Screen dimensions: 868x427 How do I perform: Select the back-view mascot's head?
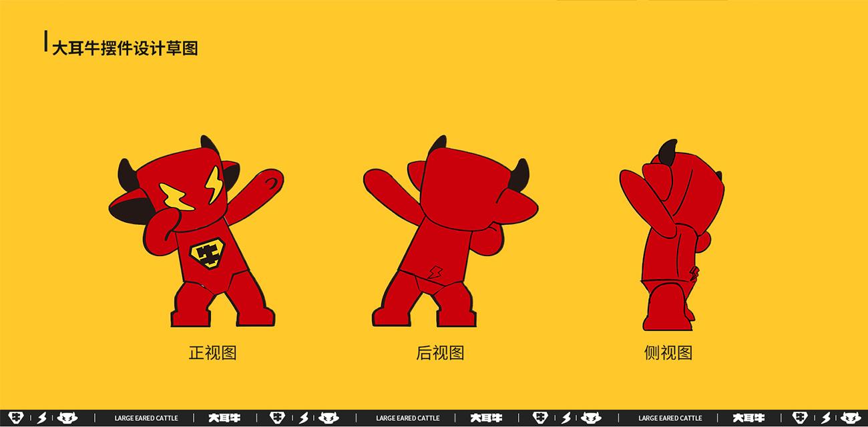[x=461, y=187]
